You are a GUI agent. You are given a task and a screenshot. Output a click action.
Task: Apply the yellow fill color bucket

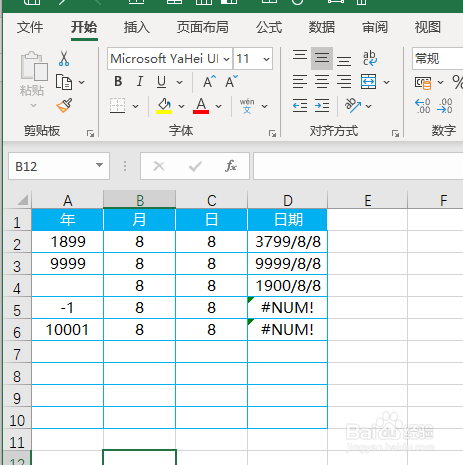click(x=164, y=106)
